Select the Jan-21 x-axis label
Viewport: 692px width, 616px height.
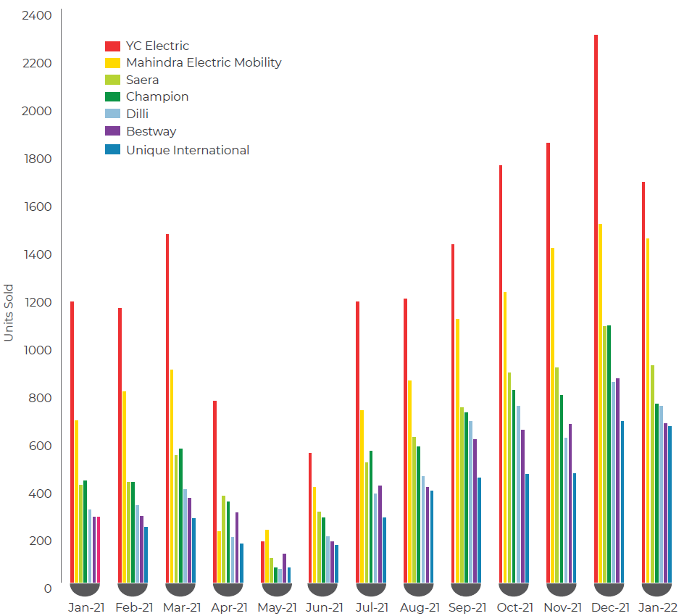86,608
